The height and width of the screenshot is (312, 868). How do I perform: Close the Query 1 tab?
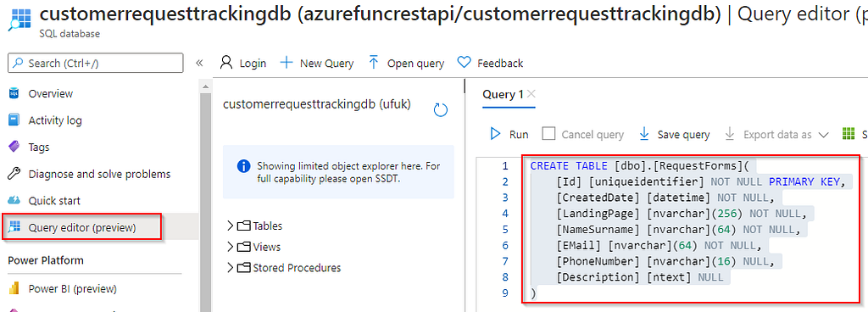point(531,94)
